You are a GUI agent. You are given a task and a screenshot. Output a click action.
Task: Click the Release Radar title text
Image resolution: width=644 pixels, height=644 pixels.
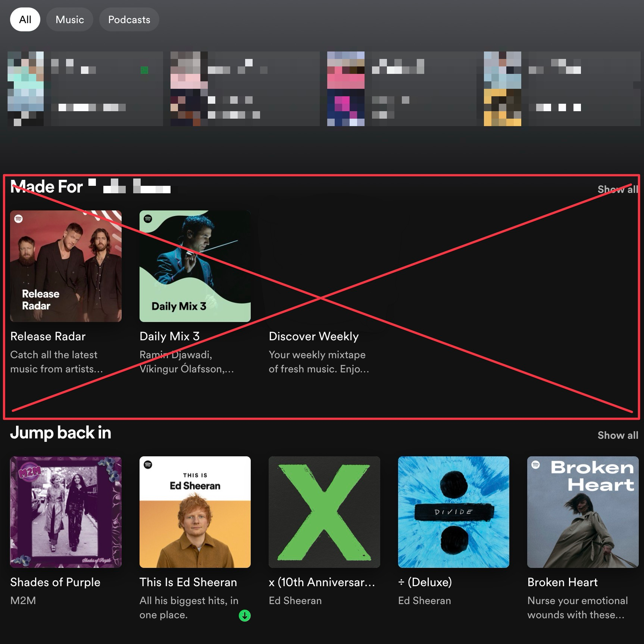point(48,336)
